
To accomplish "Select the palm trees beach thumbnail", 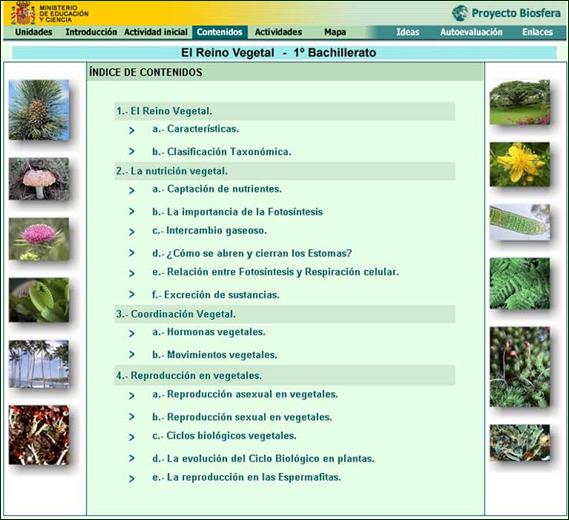I will [x=39, y=364].
